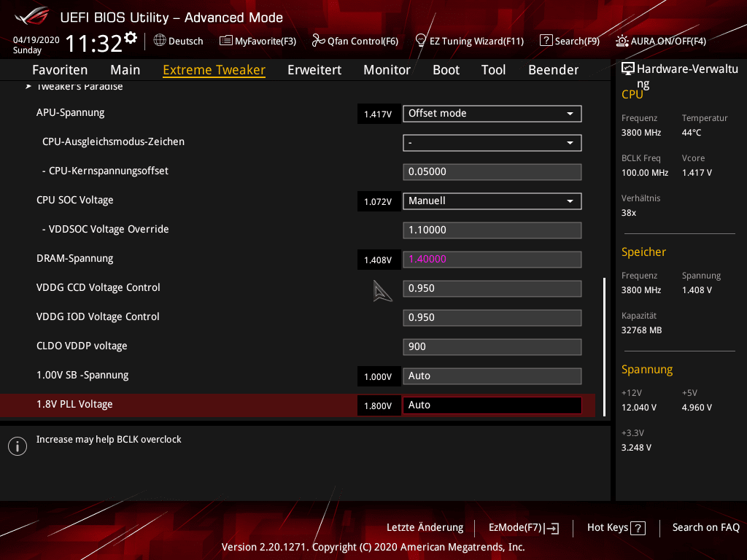747x560 pixels.
Task: Open Hot Keys help
Action: click(616, 528)
